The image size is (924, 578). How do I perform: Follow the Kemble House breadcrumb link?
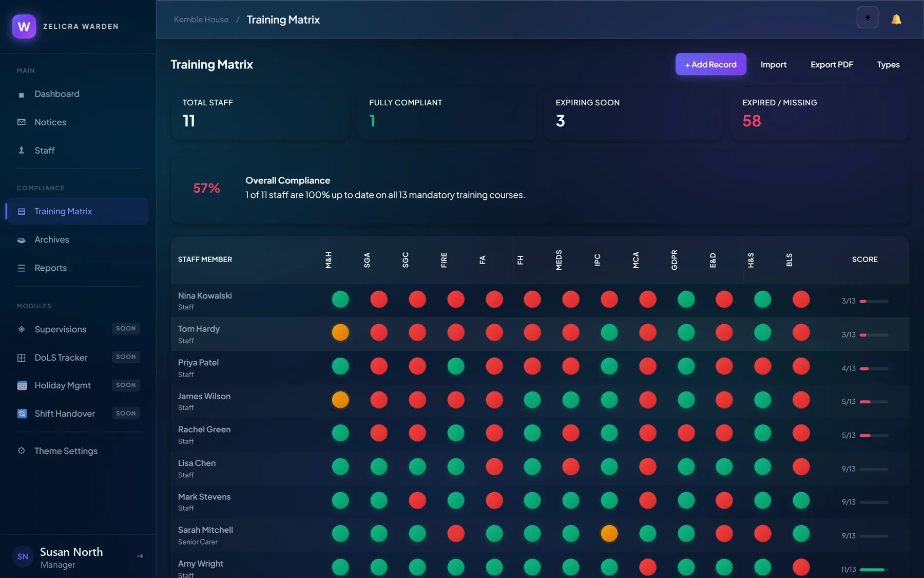click(201, 20)
